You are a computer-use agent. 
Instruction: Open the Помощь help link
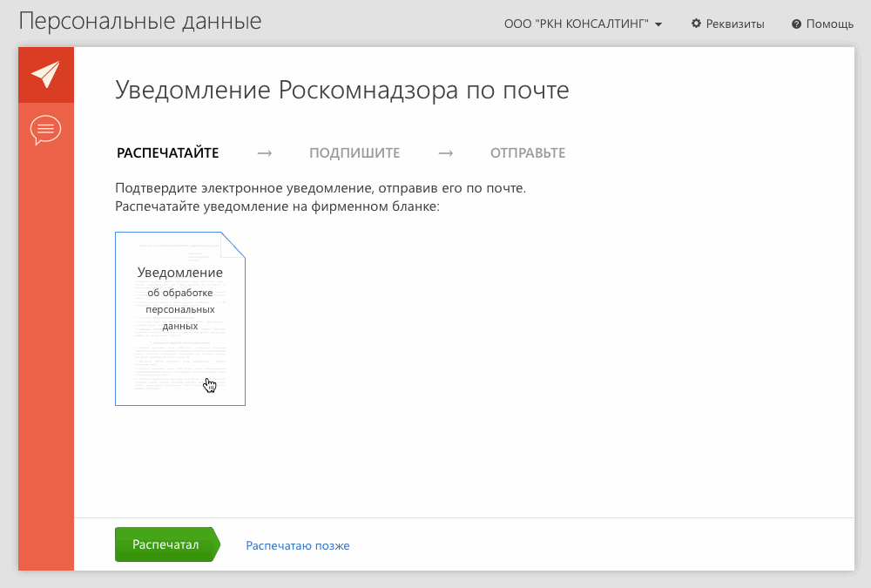click(823, 24)
